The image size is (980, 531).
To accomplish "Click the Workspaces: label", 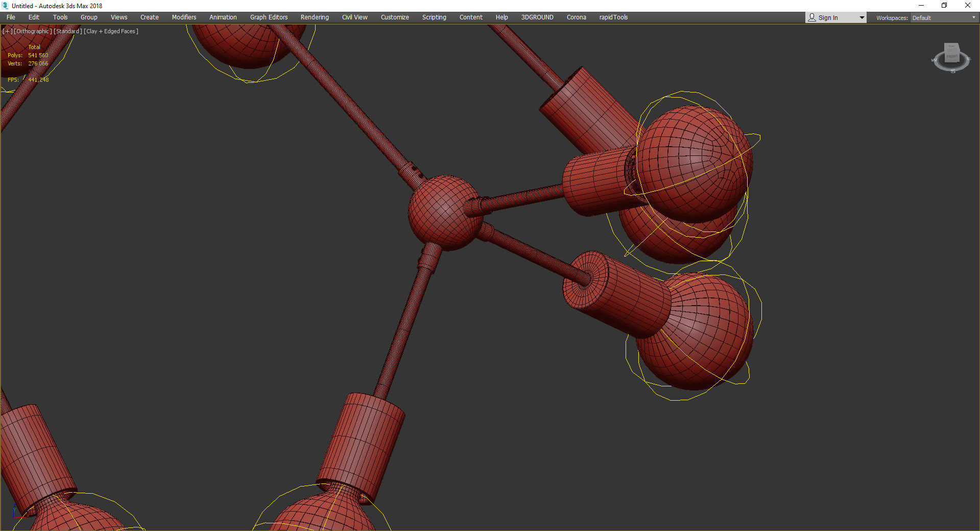I will coord(892,18).
